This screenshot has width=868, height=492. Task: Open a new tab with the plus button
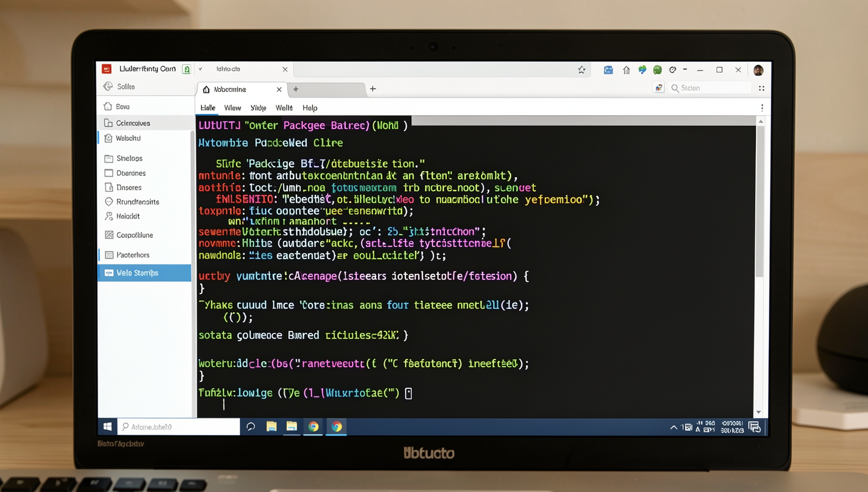pos(373,89)
